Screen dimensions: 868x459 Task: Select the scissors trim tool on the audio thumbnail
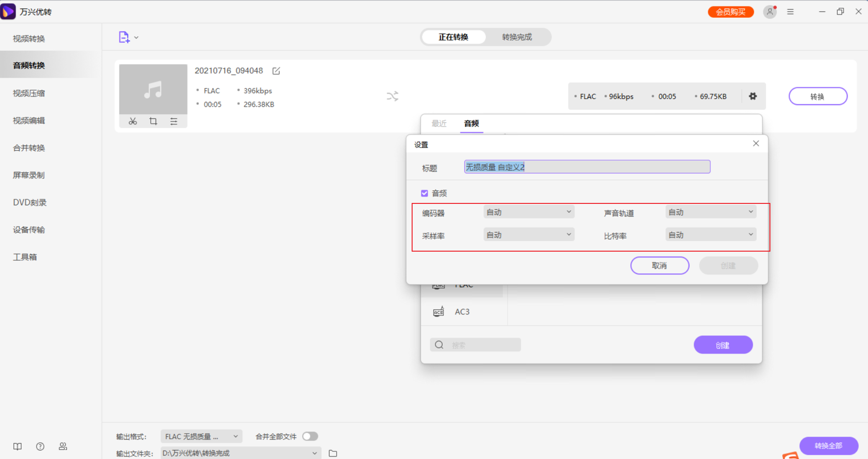[x=132, y=121]
